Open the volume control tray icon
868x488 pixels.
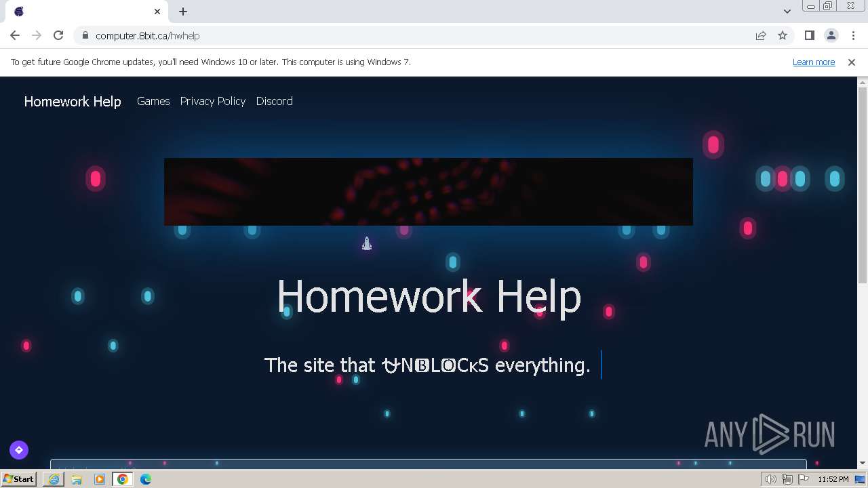tap(770, 479)
